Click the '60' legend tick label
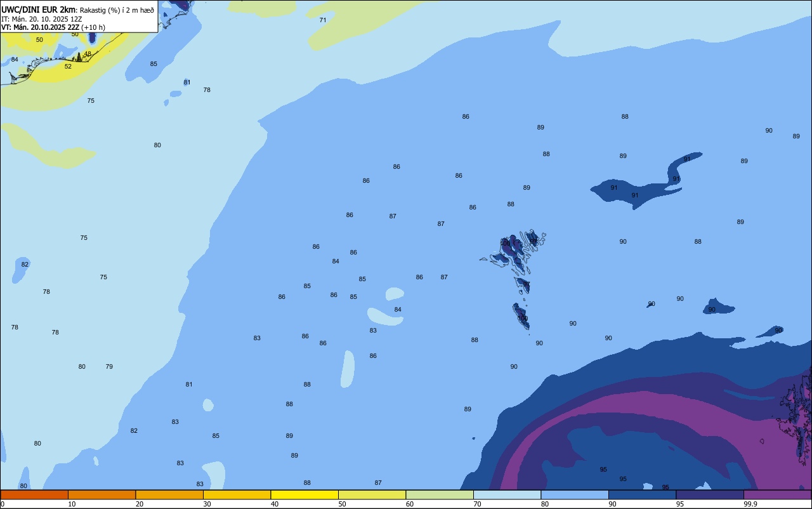This screenshot has width=812, height=509. click(410, 504)
